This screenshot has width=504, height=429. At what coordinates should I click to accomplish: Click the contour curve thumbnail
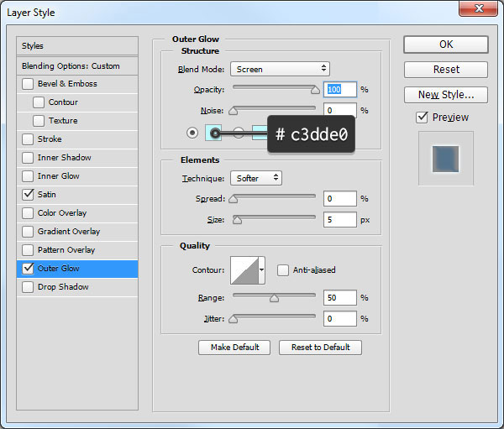(x=244, y=270)
